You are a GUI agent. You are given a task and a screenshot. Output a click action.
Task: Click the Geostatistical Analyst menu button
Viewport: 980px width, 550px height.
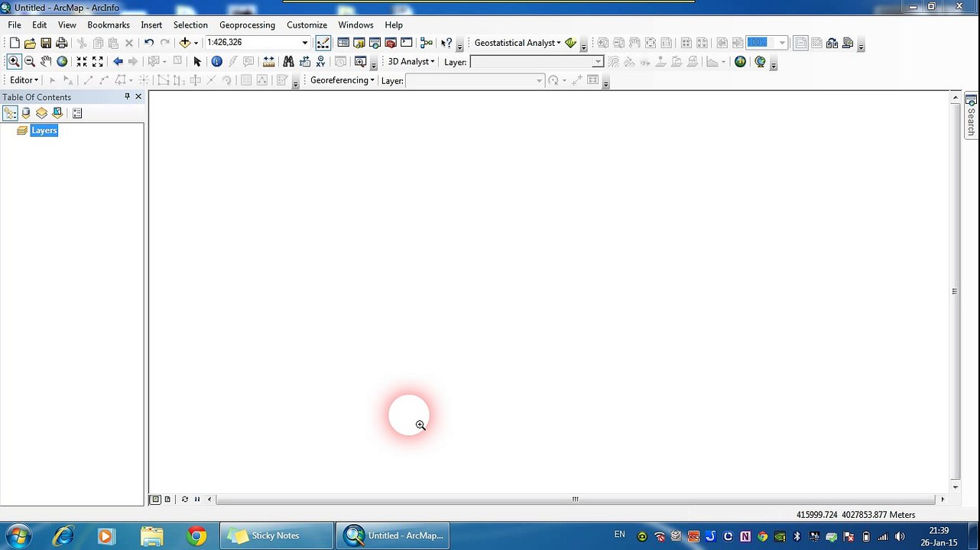click(518, 43)
